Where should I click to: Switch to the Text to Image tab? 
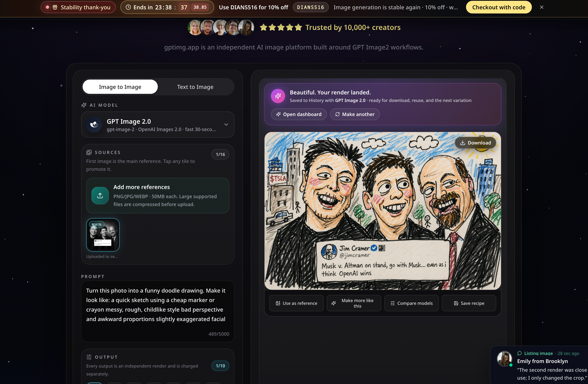coord(195,87)
